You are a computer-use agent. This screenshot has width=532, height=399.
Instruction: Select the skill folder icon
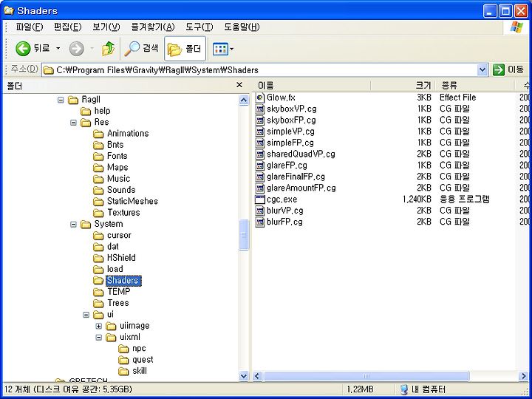(x=124, y=371)
